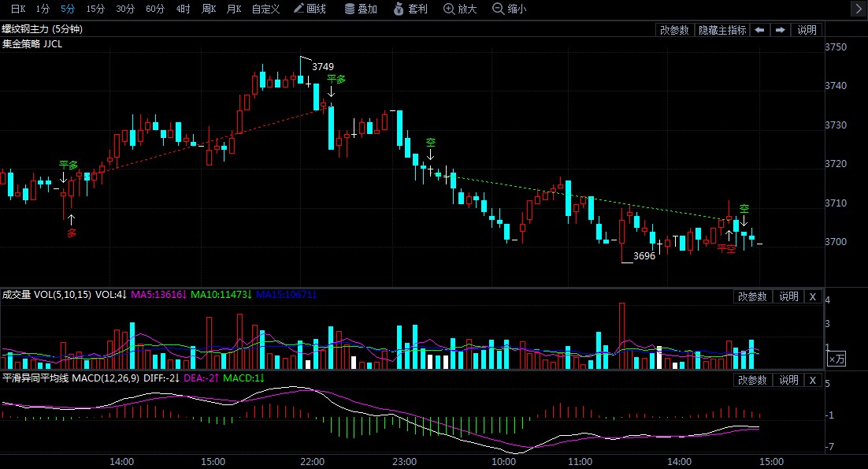Click the 3749 high price marker
Viewport: 868px width, 469px height.
[x=323, y=67]
